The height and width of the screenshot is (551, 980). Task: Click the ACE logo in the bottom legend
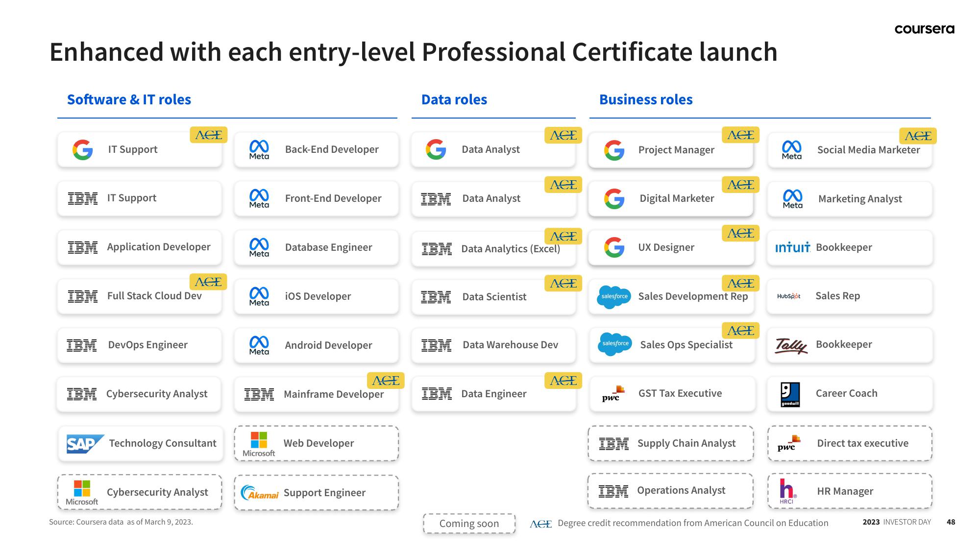pyautogui.click(x=541, y=524)
